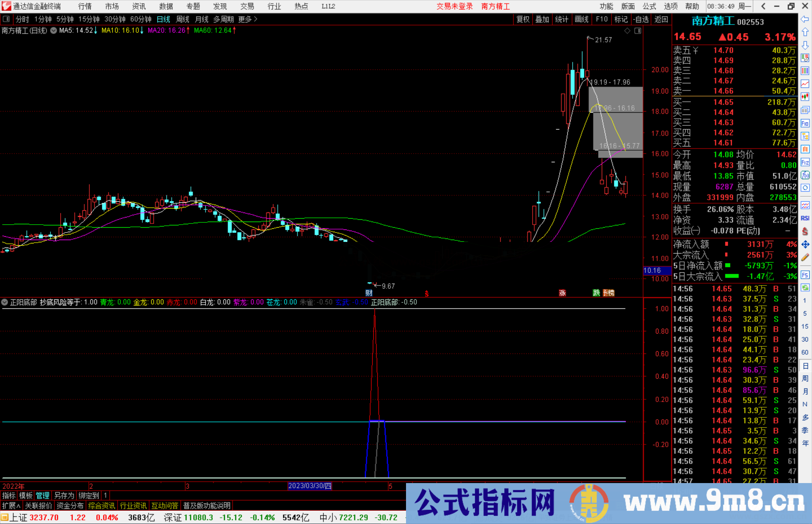Image resolution: width=812 pixels, height=524 pixels.
Task: Toggle 叠加 overlay mode on the toolbar
Action: click(x=542, y=19)
